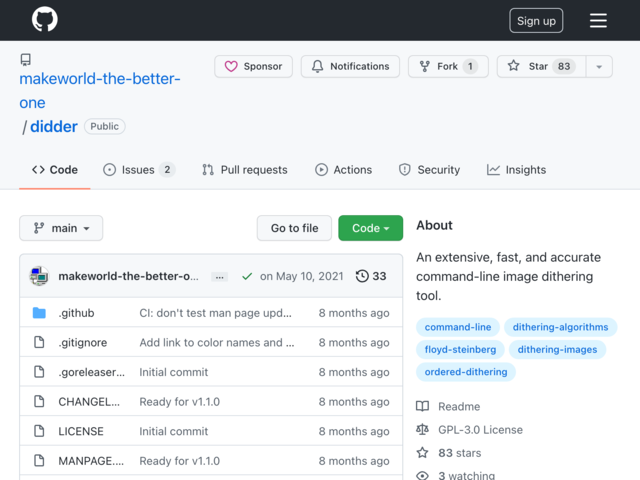Open the hamburger navigation menu

pos(598,20)
